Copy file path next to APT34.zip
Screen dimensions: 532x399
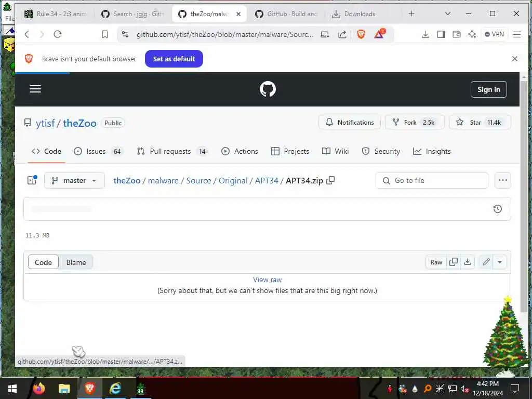point(330,180)
